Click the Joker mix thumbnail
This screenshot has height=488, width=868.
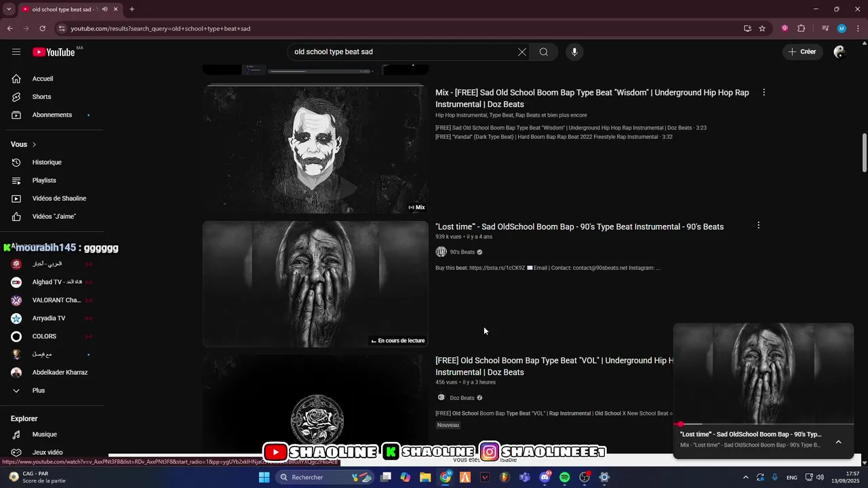[x=315, y=148]
